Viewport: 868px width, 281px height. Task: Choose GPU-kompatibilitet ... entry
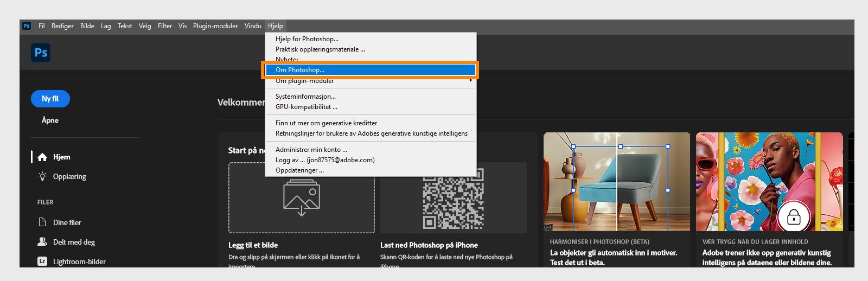[x=371, y=107]
